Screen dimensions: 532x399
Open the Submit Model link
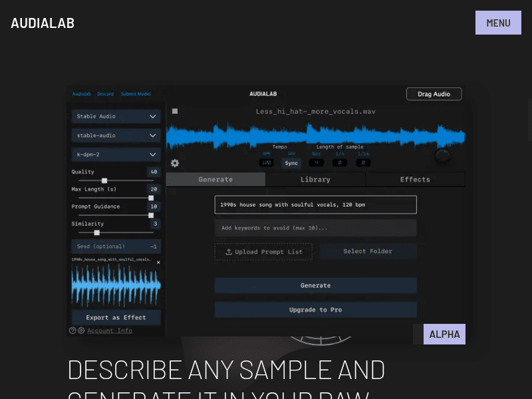(136, 94)
